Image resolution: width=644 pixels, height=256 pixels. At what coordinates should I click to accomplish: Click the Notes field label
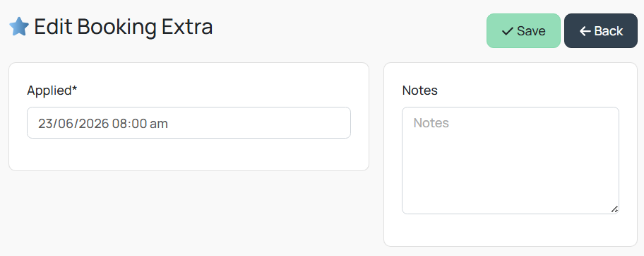419,91
